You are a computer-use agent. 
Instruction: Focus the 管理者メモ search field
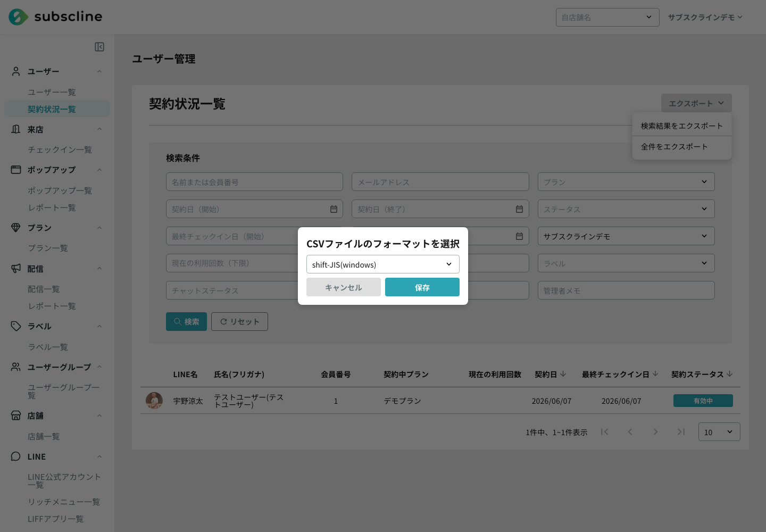click(x=626, y=290)
